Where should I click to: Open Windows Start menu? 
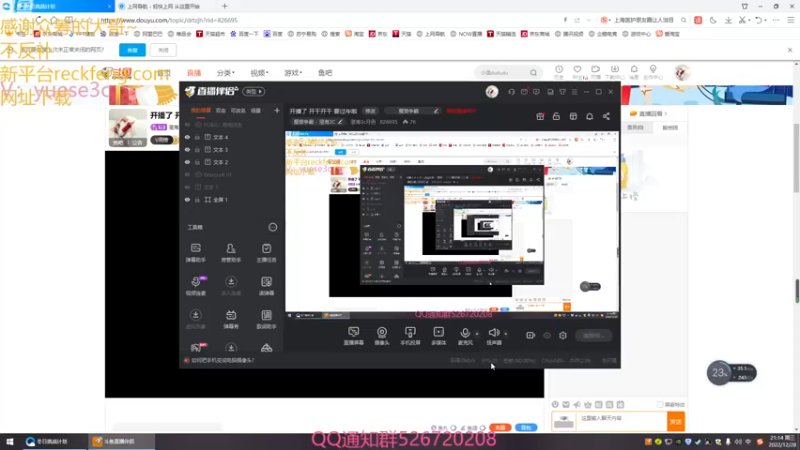coord(9,442)
